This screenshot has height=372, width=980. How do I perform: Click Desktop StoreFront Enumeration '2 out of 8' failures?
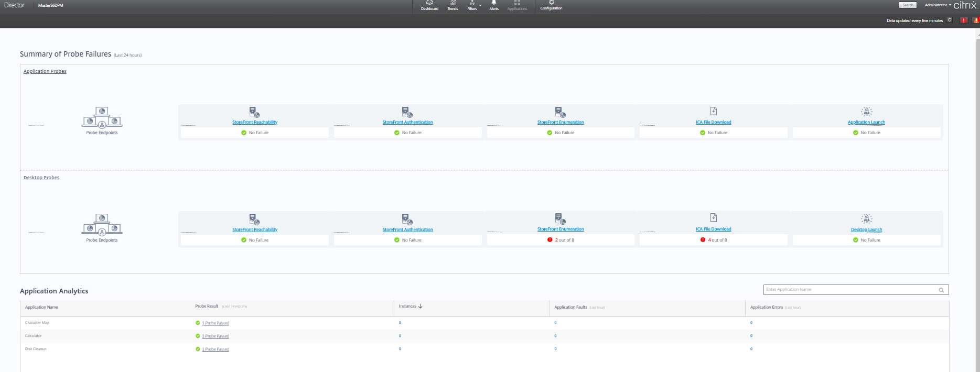point(564,240)
